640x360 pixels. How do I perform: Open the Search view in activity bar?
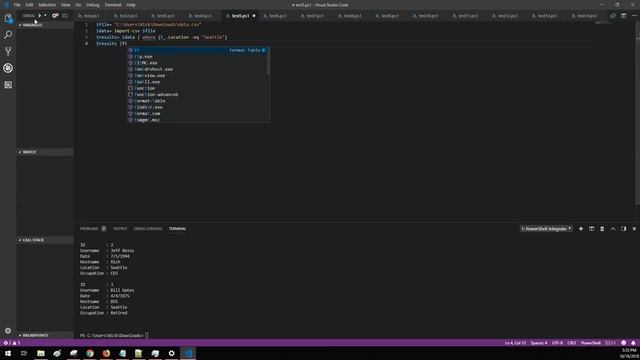[8, 35]
